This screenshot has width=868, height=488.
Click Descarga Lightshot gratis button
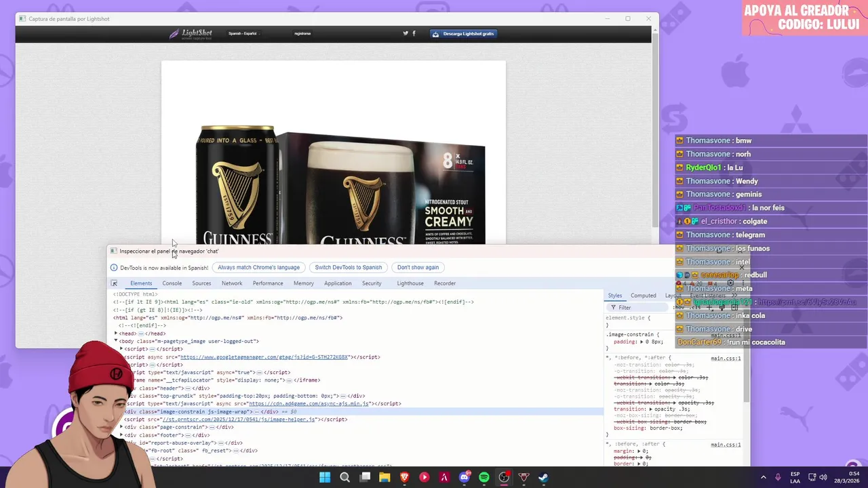(x=464, y=33)
